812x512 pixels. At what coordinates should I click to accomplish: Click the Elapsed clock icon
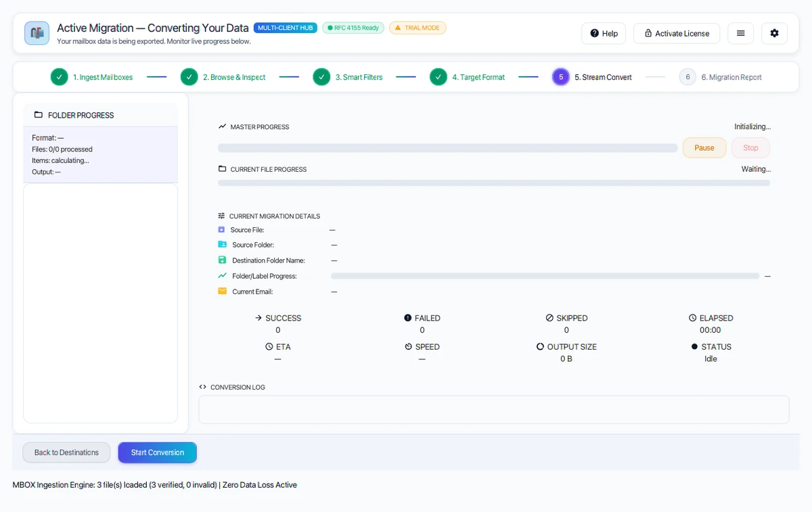click(x=692, y=318)
